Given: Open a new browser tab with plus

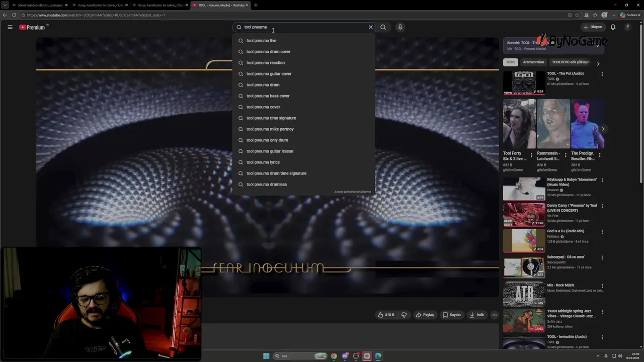Looking at the screenshot, I should (256, 5).
